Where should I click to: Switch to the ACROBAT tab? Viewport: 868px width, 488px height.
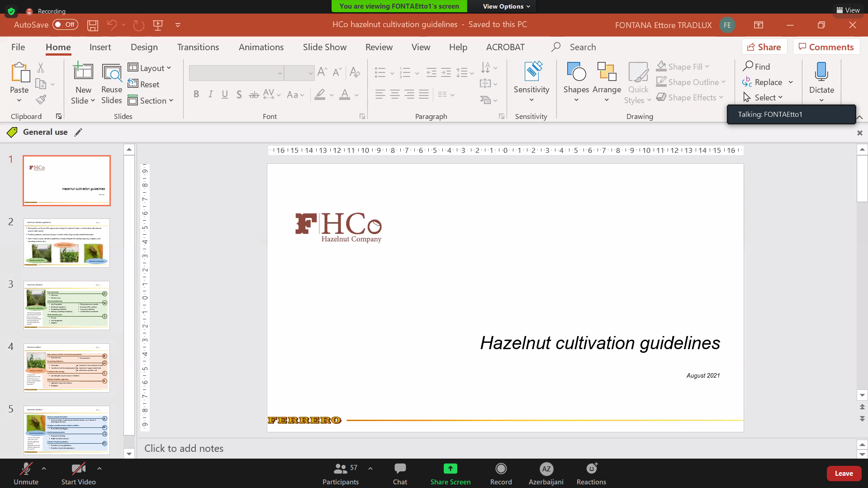505,47
